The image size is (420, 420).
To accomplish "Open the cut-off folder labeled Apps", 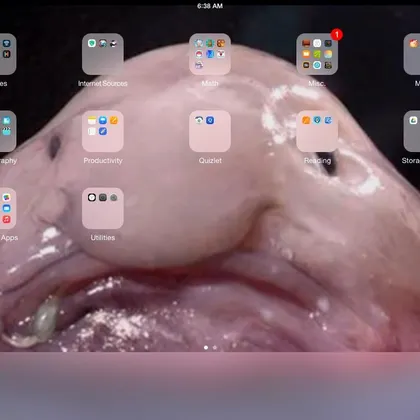I will [x=7, y=208].
